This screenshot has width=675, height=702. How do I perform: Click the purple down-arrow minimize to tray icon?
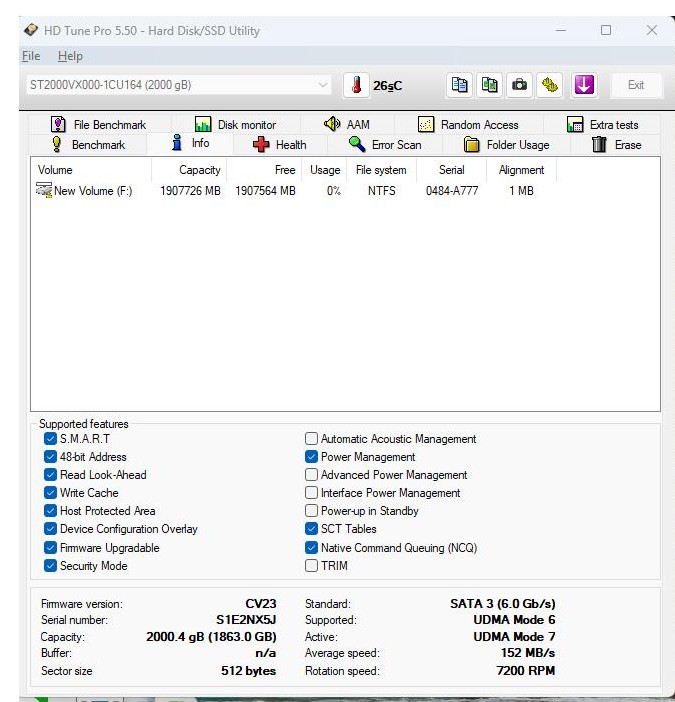(x=584, y=85)
